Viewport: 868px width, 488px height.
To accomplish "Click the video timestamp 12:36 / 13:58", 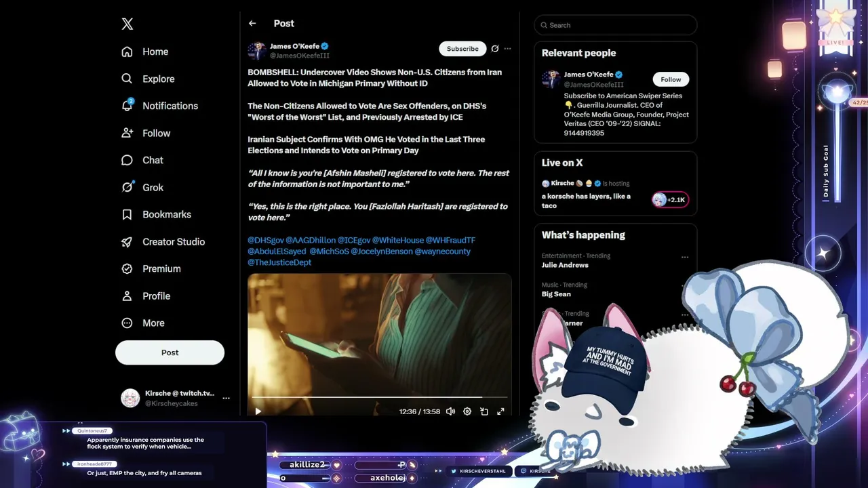I will [x=420, y=411].
